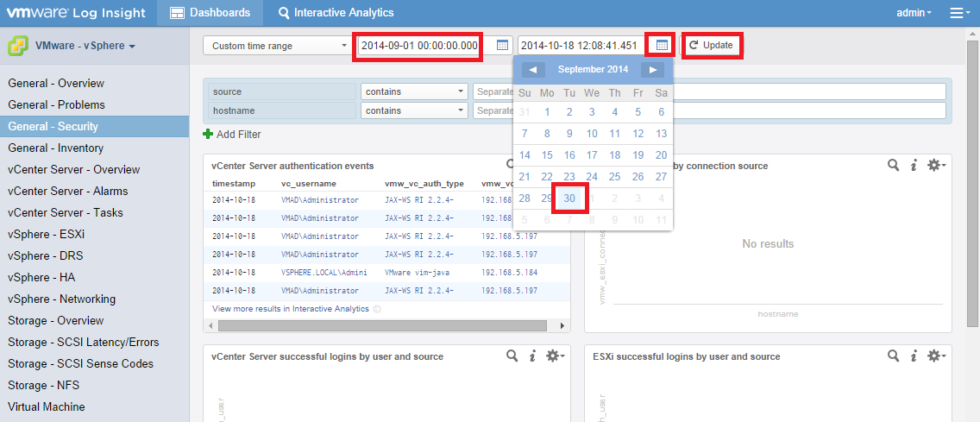The image size is (980, 422).
Task: Click right arrow of table horizontal scrollbar
Action: point(562,325)
